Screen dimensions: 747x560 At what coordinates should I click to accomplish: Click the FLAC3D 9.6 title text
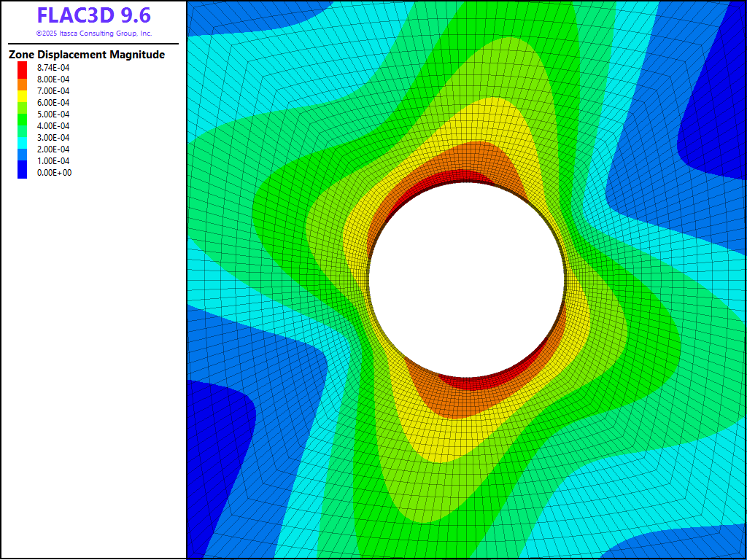(x=93, y=16)
